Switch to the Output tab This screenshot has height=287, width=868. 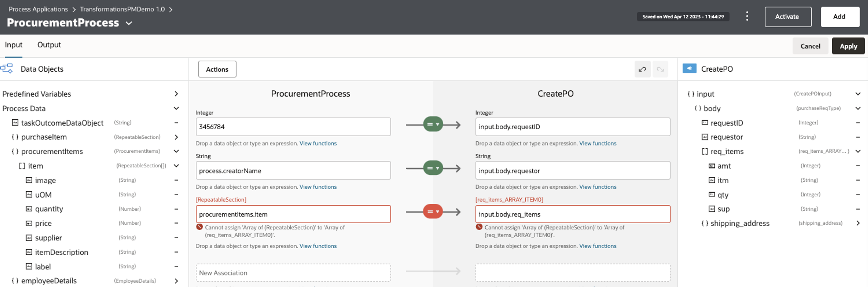click(49, 45)
